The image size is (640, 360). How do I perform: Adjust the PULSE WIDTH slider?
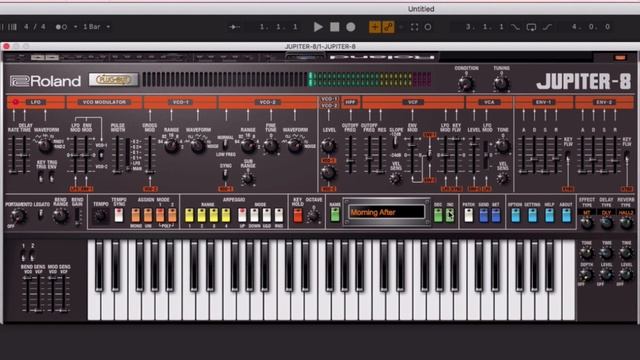click(118, 154)
